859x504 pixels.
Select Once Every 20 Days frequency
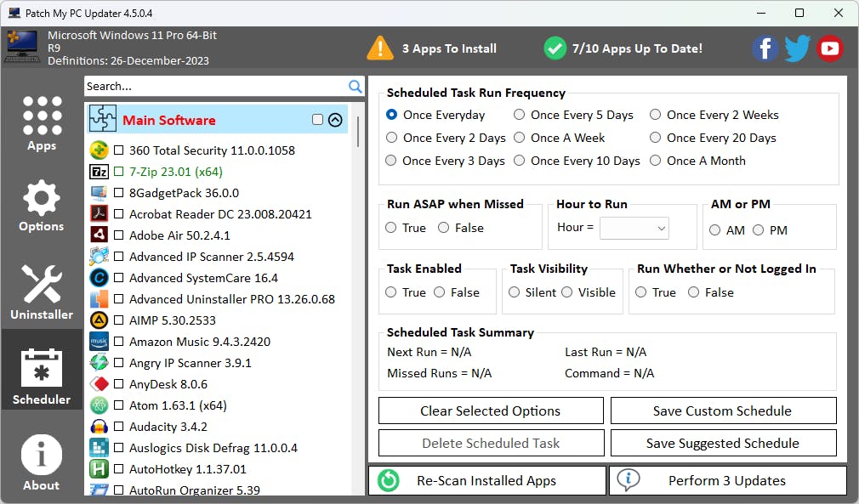pyautogui.click(x=655, y=138)
